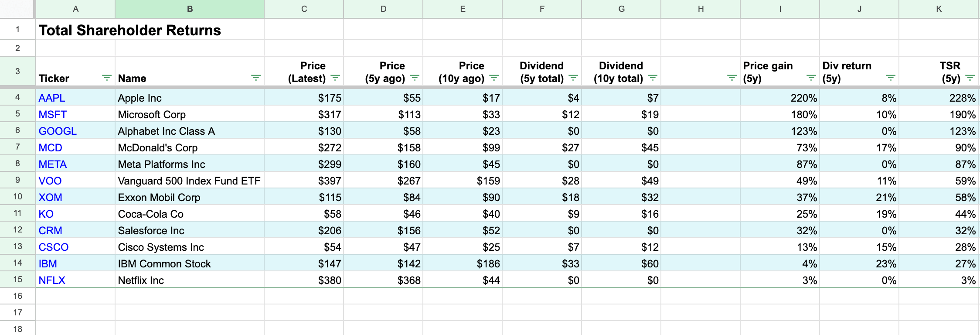This screenshot has height=335, width=980.
Task: Select column F header
Action: 542,9
